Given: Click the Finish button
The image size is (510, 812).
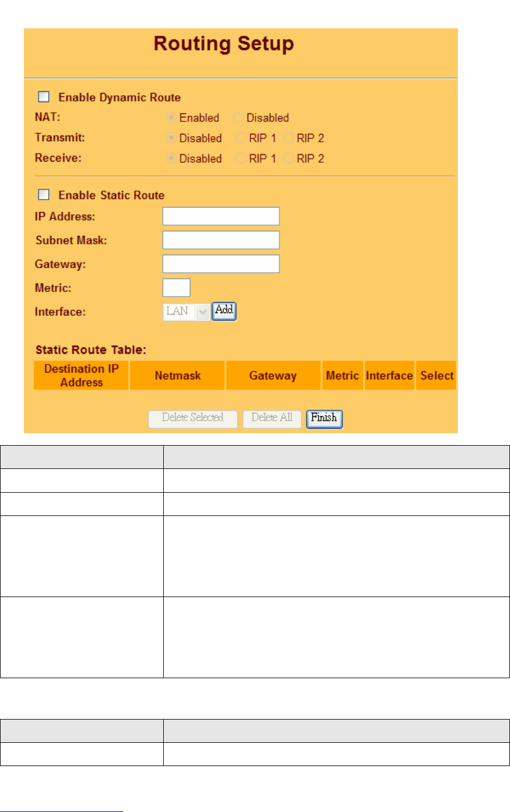Looking at the screenshot, I should click(x=324, y=418).
